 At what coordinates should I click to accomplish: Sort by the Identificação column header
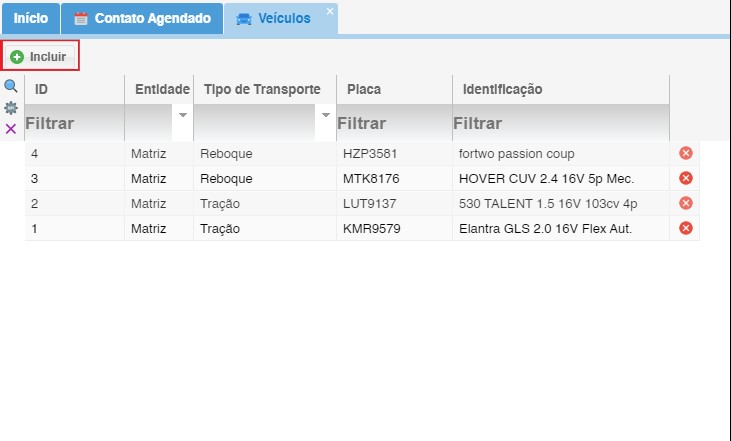coord(502,90)
